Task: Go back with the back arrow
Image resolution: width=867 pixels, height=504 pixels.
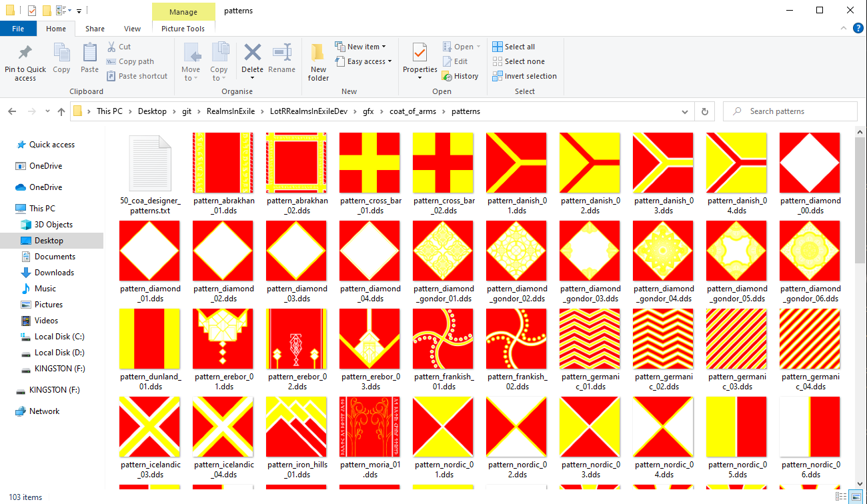Action: [12, 111]
